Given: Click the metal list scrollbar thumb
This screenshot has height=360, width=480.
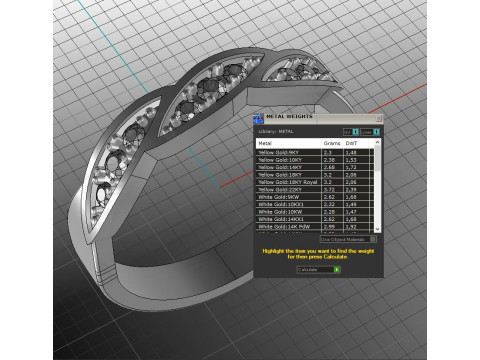Looking at the screenshot, I should click(x=377, y=159).
